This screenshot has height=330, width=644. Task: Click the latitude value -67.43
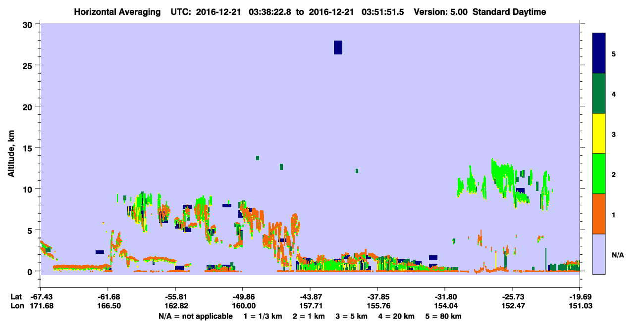[x=41, y=297]
